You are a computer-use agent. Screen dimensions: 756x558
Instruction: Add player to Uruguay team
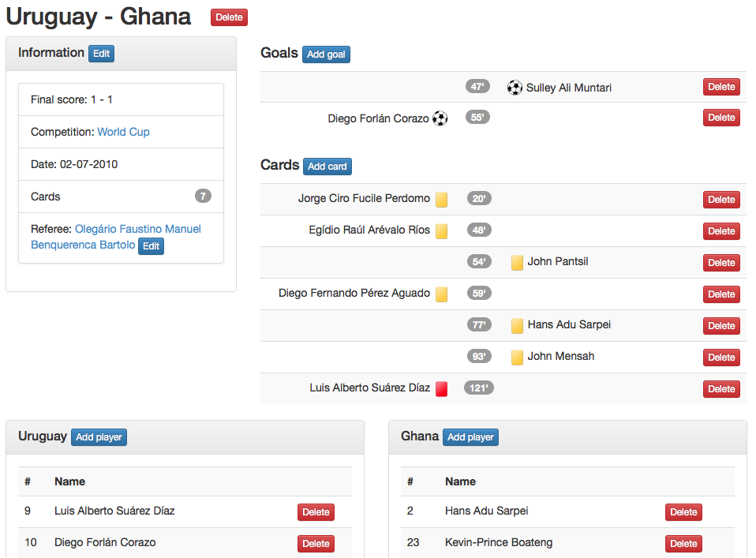pos(99,437)
